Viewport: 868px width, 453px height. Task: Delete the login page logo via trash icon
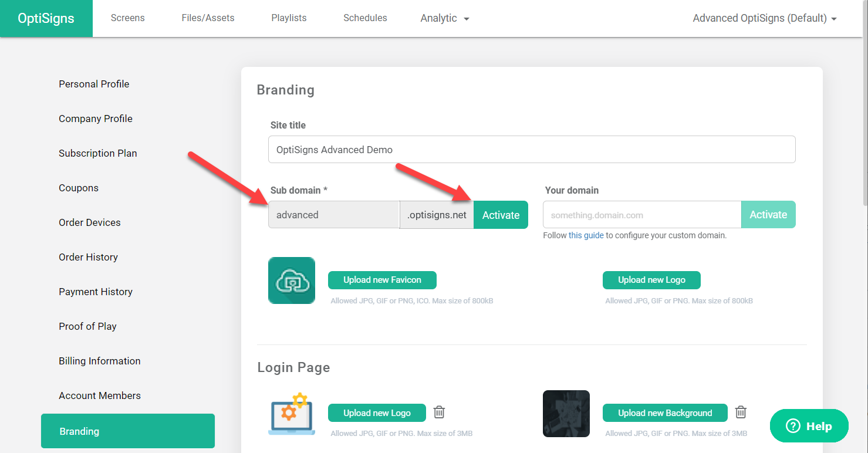click(x=439, y=412)
